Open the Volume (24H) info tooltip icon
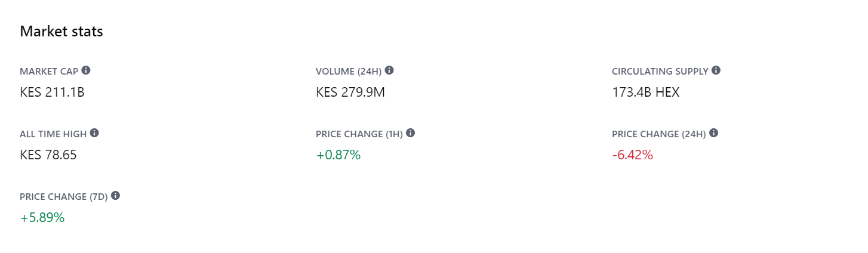 pos(389,70)
